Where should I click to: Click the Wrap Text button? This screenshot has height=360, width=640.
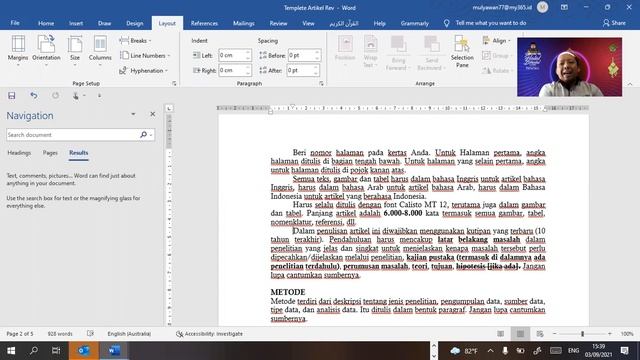click(370, 51)
